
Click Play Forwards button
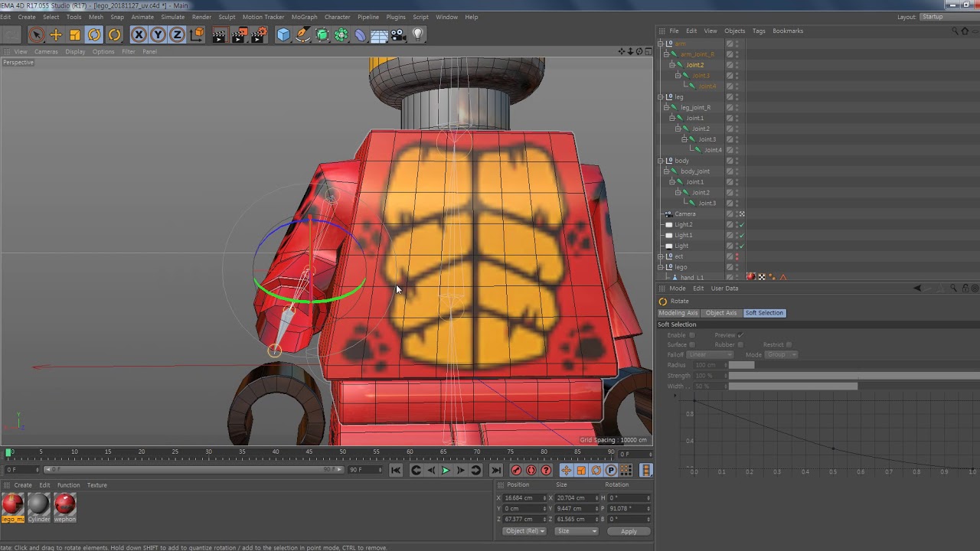pyautogui.click(x=446, y=470)
